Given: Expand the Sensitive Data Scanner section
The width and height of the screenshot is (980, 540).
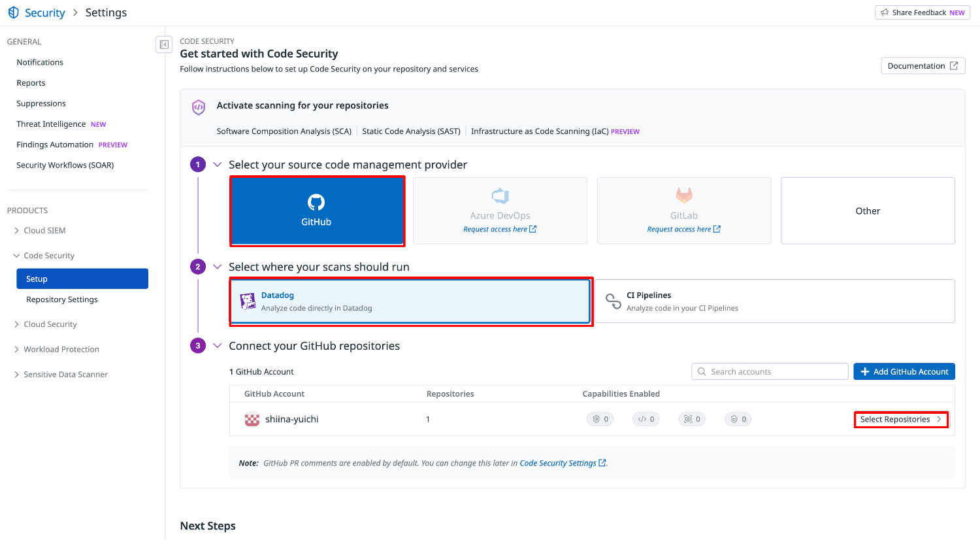Looking at the screenshot, I should pos(16,375).
